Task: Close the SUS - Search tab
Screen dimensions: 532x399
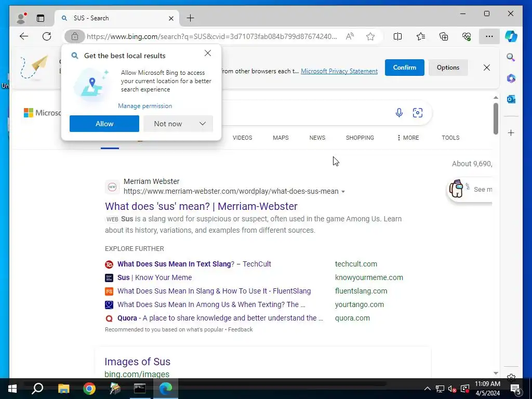Action: click(171, 18)
